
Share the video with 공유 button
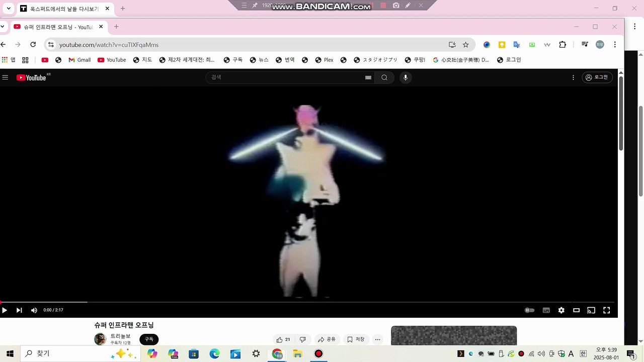tap(327, 339)
